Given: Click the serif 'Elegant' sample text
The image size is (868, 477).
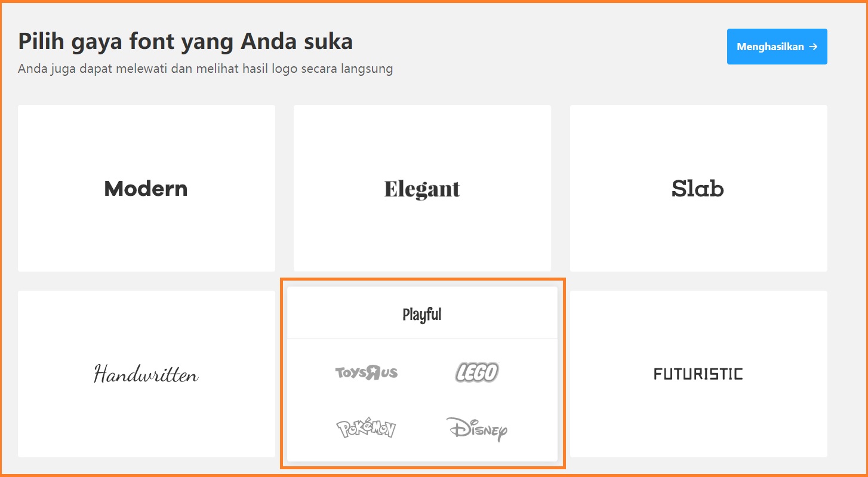Looking at the screenshot, I should tap(422, 189).
